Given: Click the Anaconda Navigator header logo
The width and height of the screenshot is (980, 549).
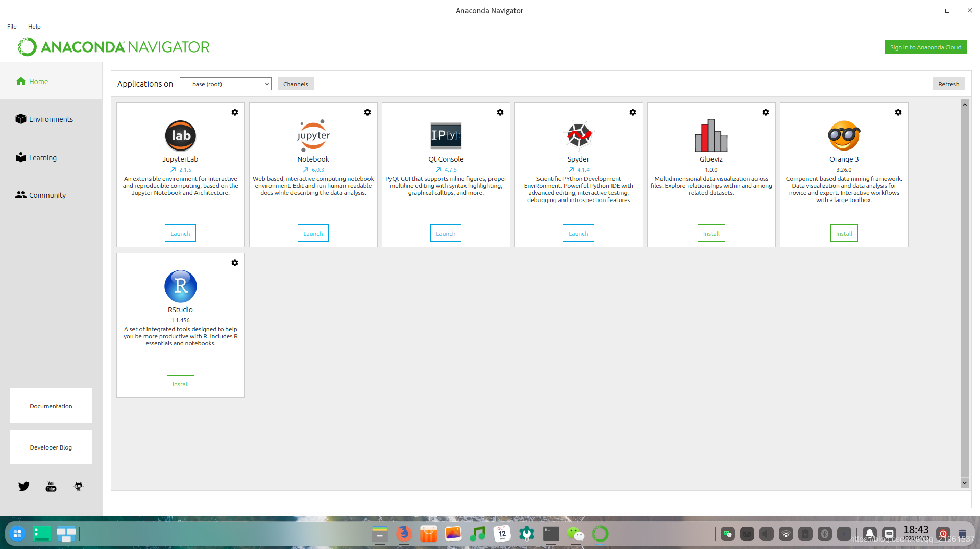Looking at the screenshot, I should (x=114, y=47).
